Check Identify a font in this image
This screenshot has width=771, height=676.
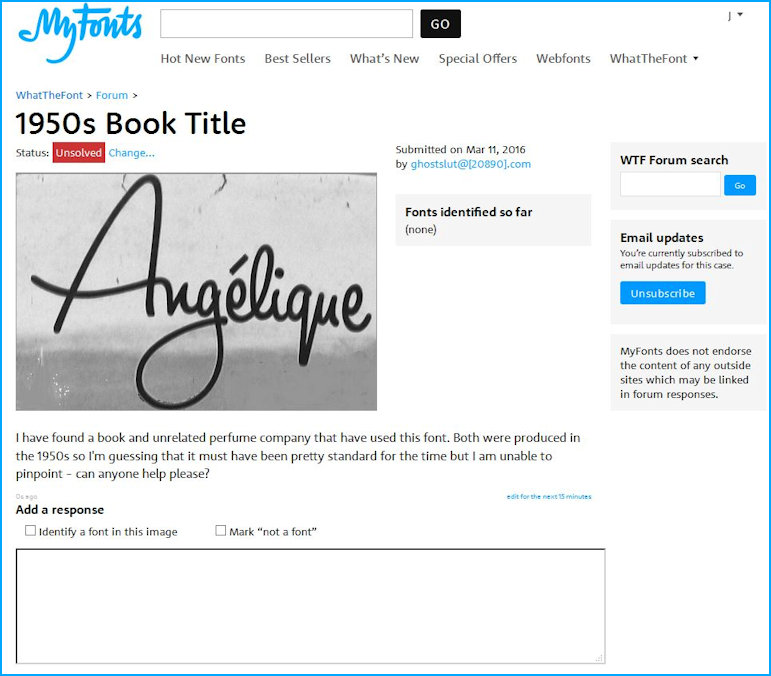click(x=30, y=531)
